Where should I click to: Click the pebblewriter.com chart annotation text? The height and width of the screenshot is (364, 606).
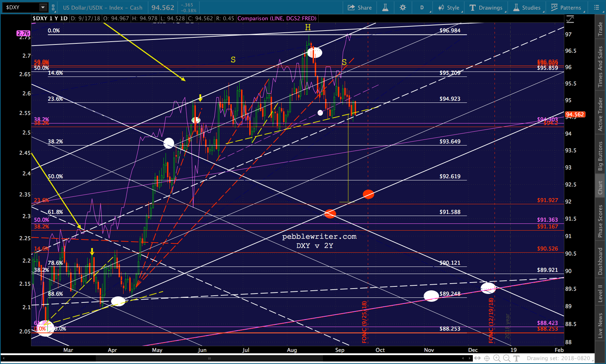click(x=319, y=237)
